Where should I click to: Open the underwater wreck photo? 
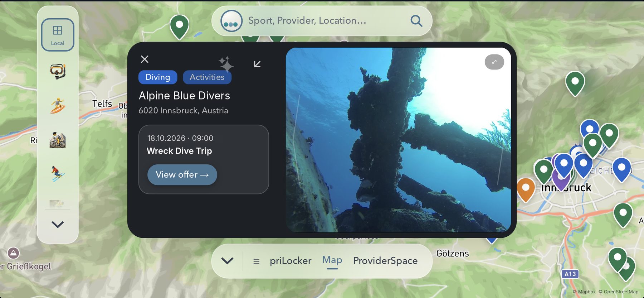point(398,140)
